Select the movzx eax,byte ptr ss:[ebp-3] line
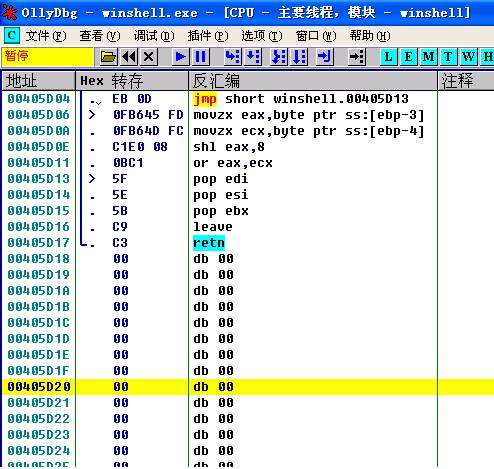 [x=309, y=115]
